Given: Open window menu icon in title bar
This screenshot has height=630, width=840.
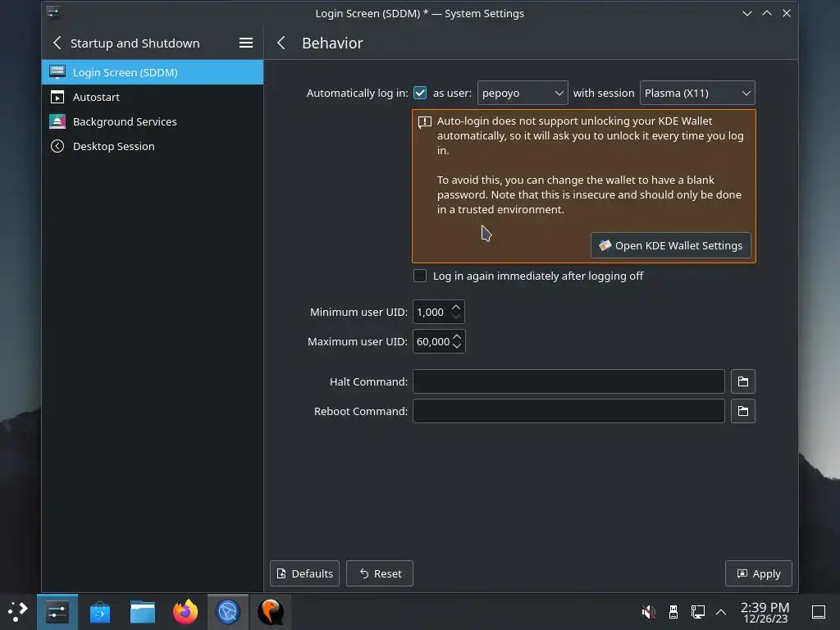Looking at the screenshot, I should tap(52, 12).
